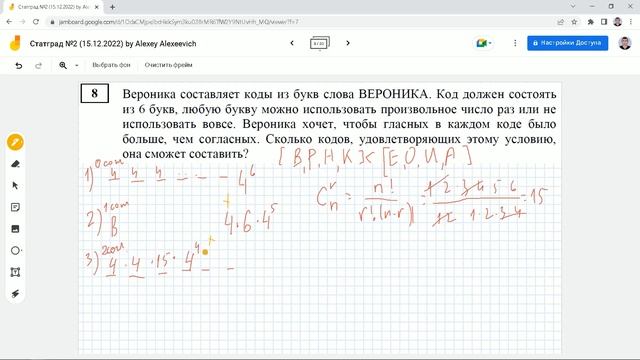Add a text box
Screen dimensions: 640x360
coord(15,272)
